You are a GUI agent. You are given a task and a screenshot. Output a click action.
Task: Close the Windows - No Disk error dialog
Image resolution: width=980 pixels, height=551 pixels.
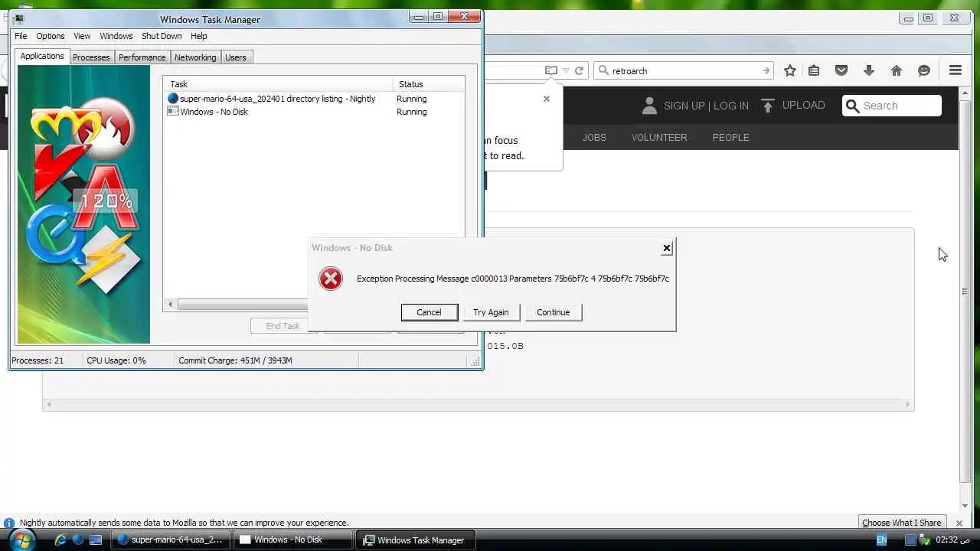[667, 248]
